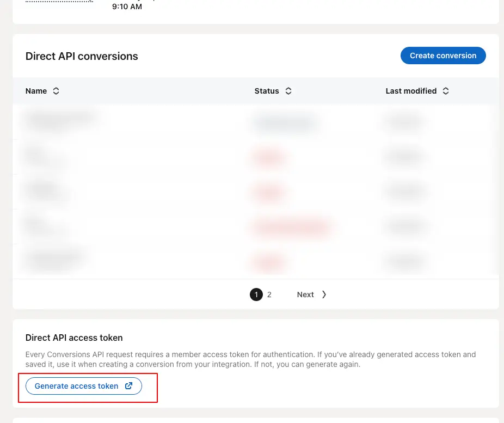Click the Name column header label
504x423 pixels.
pyautogui.click(x=36, y=91)
